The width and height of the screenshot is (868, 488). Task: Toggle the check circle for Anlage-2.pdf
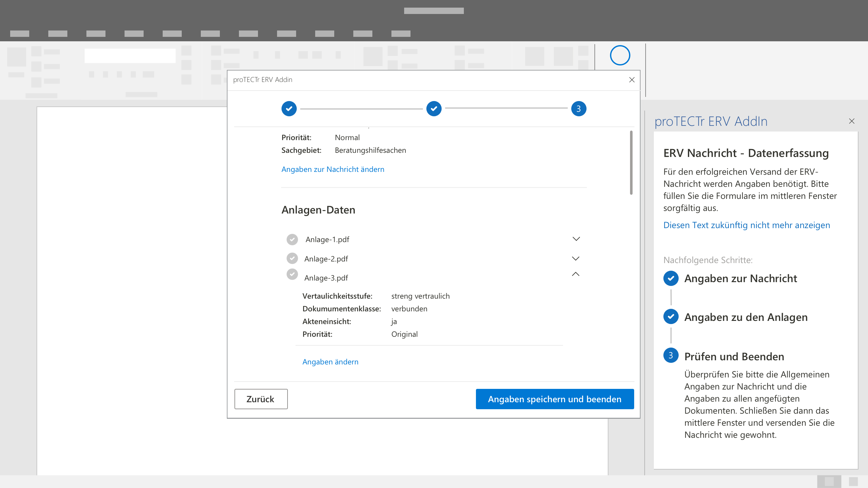292,259
